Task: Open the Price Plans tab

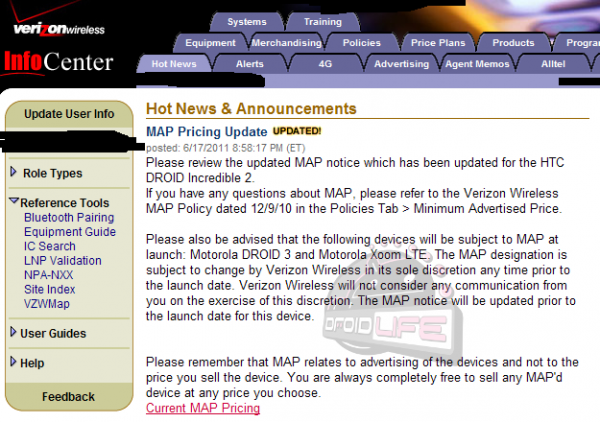Action: pyautogui.click(x=438, y=43)
